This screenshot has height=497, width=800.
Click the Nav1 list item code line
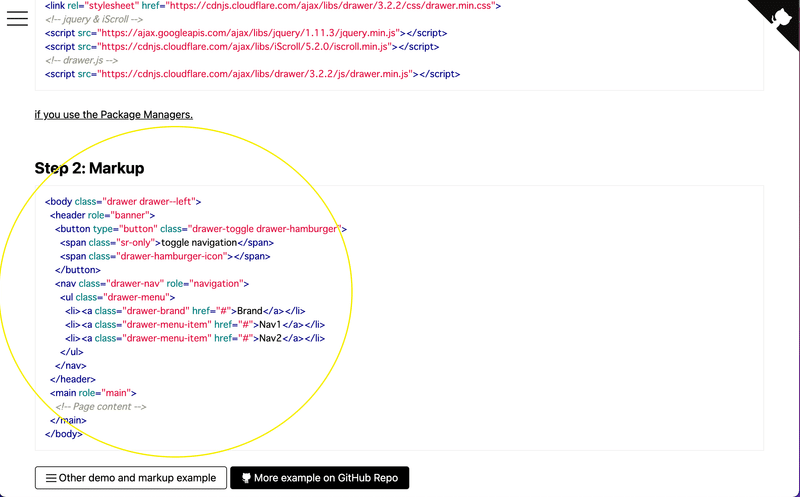pos(195,325)
